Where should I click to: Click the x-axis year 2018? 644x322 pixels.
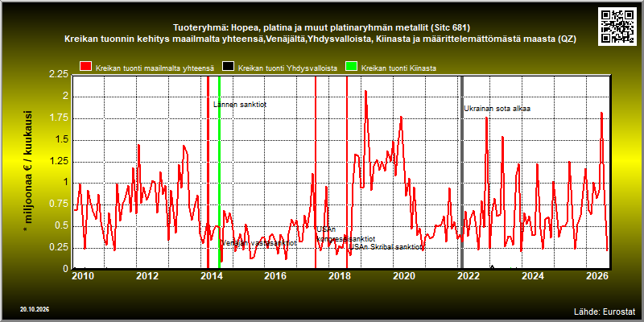tap(339, 276)
